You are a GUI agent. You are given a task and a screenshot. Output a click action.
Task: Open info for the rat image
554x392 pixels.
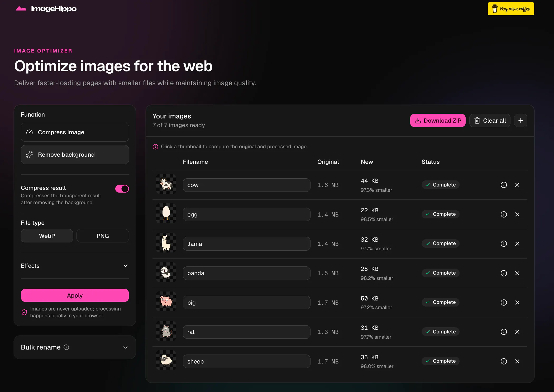(504, 332)
